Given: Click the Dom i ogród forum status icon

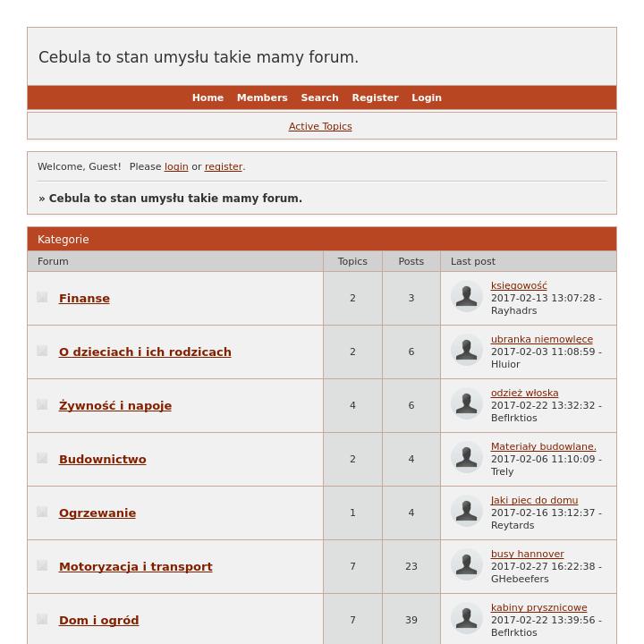Looking at the screenshot, I should [x=42, y=619].
